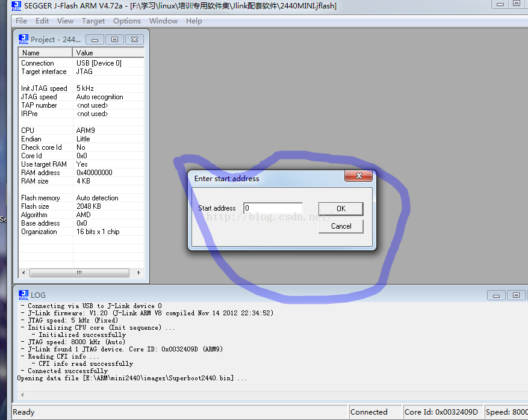528x420 pixels.
Task: Select the IRPre row
Action: pyautogui.click(x=81, y=113)
